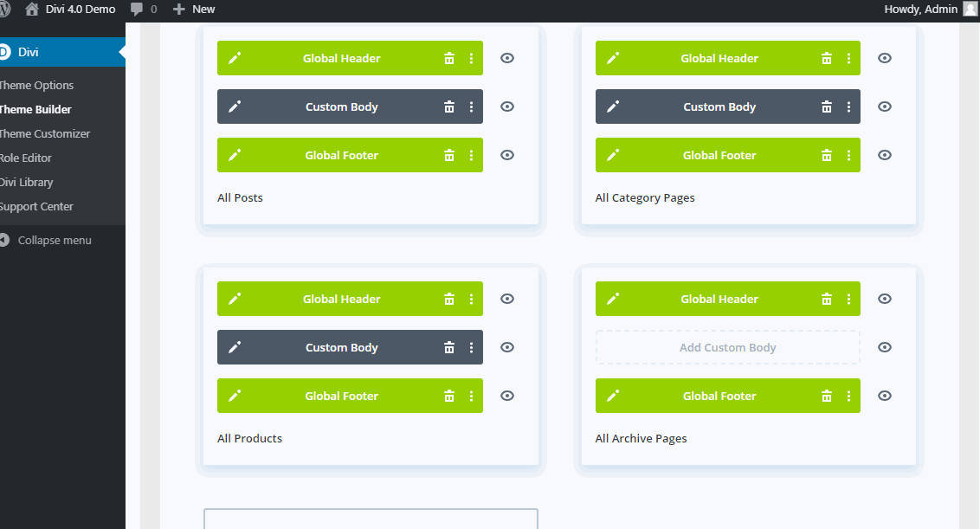Edit Global Header in All Category Pages
The image size is (980, 529).
tap(613, 58)
